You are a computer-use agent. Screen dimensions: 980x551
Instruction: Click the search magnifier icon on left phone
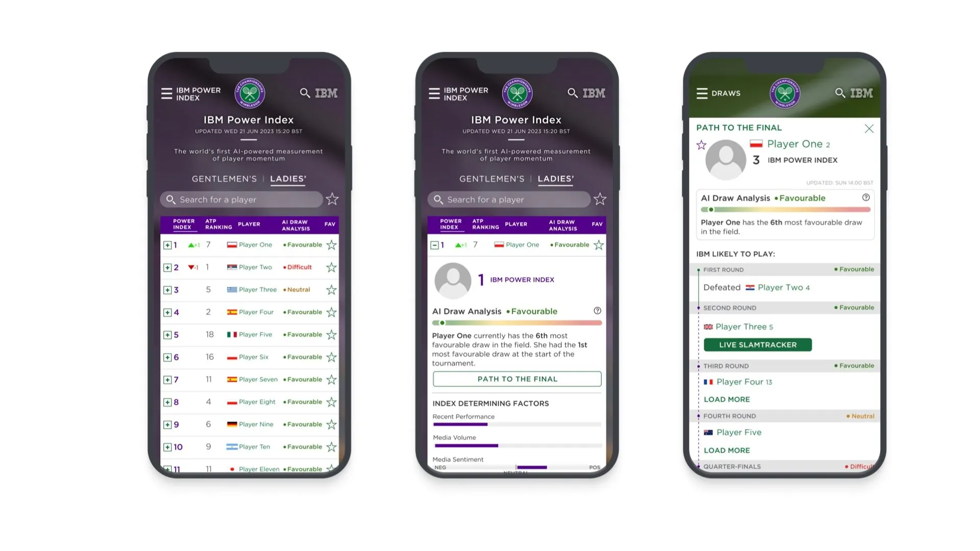304,93
